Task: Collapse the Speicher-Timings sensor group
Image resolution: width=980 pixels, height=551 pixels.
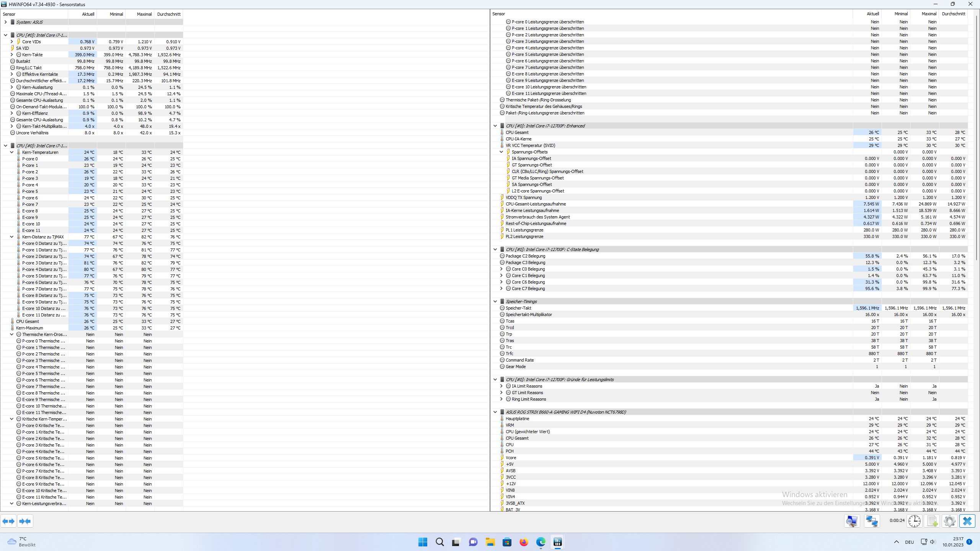Action: (495, 302)
